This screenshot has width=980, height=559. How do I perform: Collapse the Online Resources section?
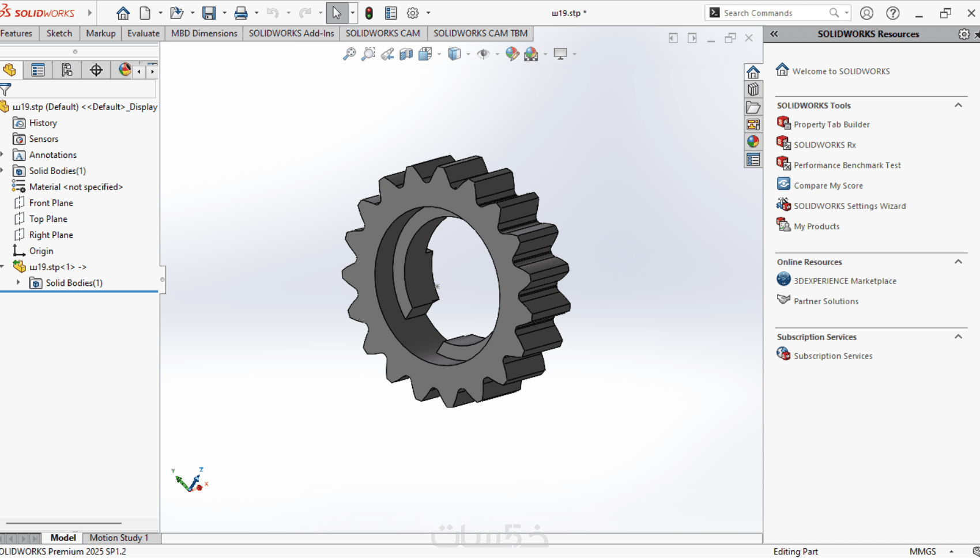click(958, 262)
